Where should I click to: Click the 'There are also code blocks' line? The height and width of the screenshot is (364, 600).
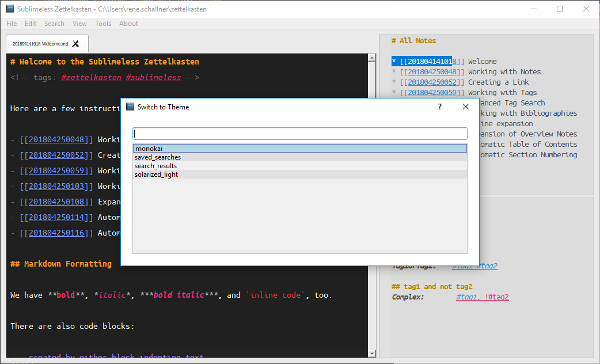[73, 326]
